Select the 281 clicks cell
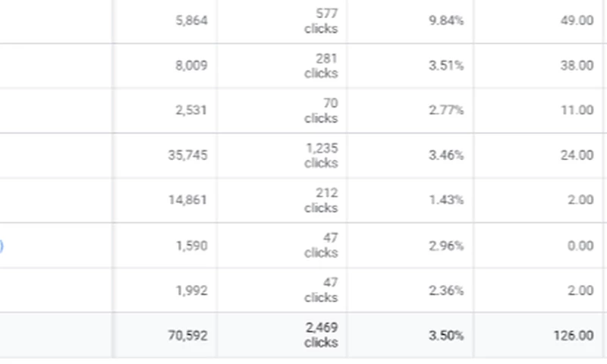The image size is (607, 364). (321, 66)
